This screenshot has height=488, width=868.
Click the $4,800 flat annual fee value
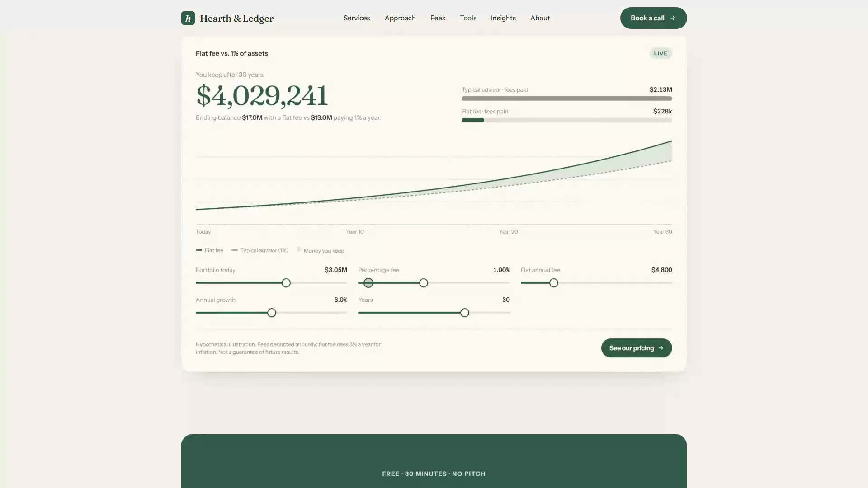click(661, 270)
